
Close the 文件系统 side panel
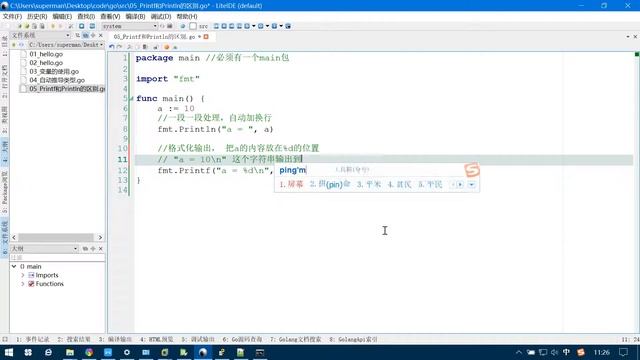point(101,36)
